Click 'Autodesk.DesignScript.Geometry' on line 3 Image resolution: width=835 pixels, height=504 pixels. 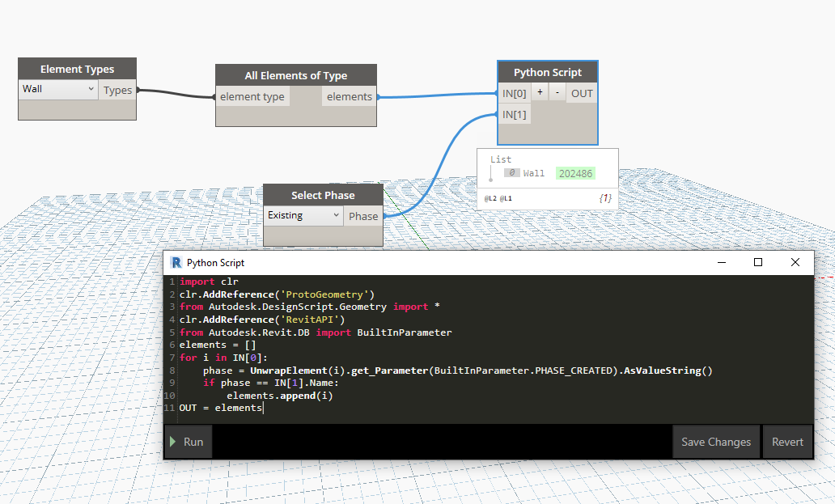298,307
